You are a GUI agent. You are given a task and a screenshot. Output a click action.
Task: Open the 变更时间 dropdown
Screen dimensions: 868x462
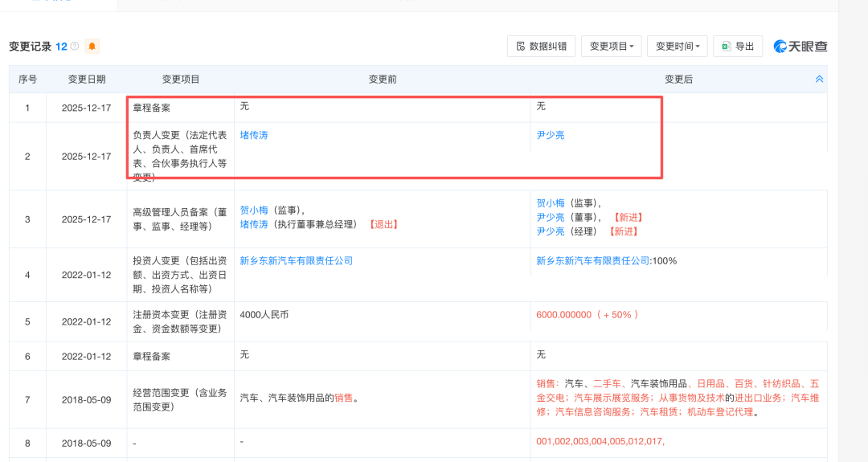pos(677,47)
